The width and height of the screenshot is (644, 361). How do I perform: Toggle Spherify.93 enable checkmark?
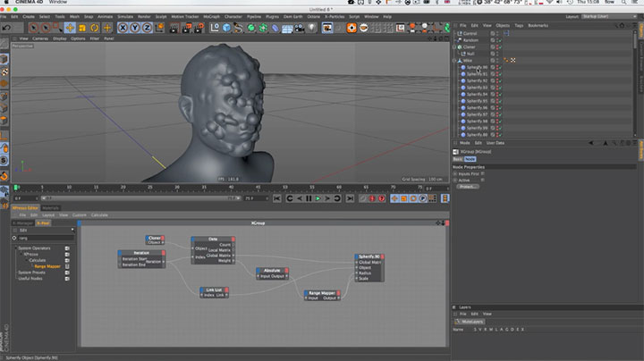coord(500,88)
